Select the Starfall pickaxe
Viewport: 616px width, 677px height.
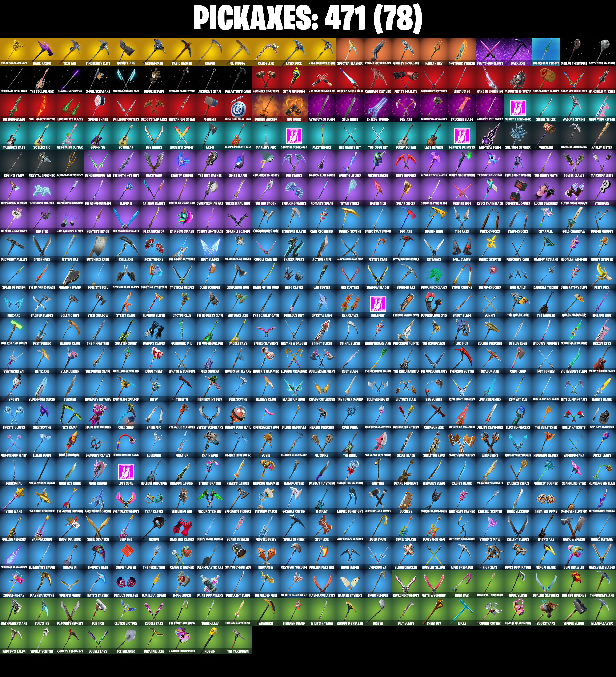click(x=546, y=220)
